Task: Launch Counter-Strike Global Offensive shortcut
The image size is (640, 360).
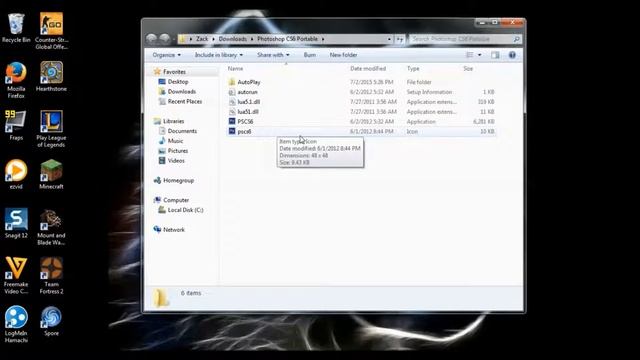Action: pyautogui.click(x=51, y=31)
